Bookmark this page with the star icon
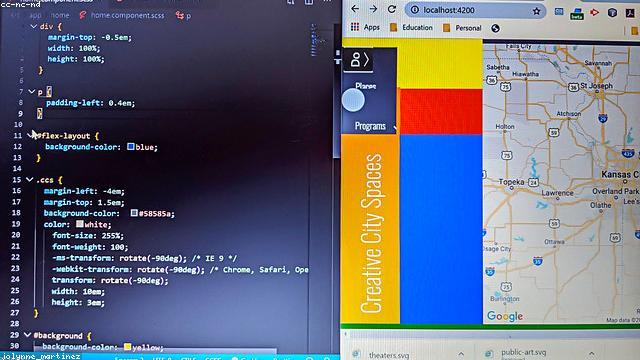Image resolution: width=640 pixels, height=360 pixels. pos(536,11)
